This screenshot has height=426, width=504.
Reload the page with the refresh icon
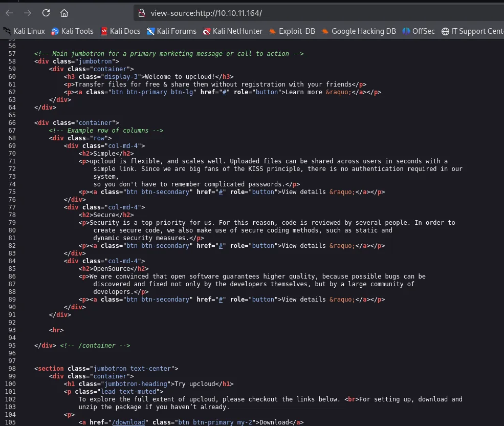(46, 13)
